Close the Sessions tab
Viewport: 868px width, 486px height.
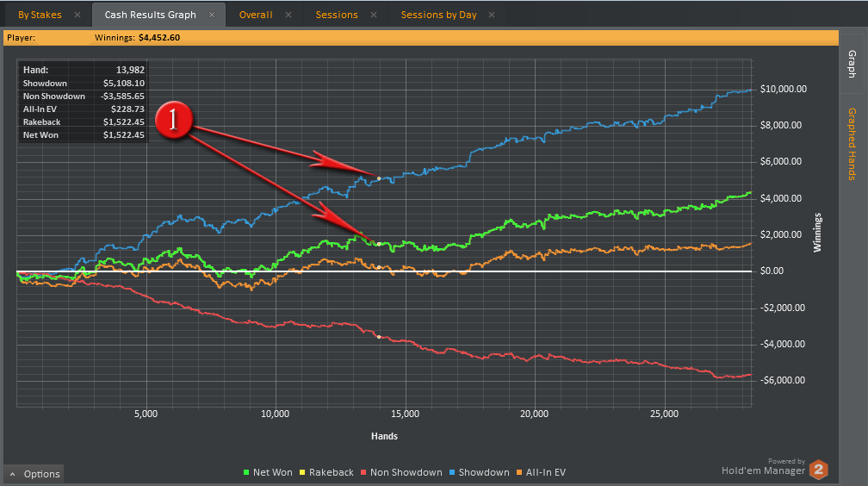coord(374,16)
